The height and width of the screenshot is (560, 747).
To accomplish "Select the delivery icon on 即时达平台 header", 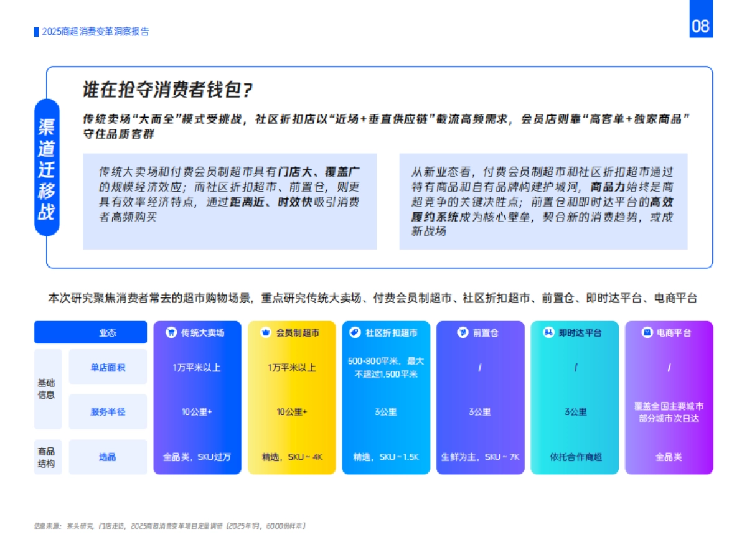I will point(548,332).
